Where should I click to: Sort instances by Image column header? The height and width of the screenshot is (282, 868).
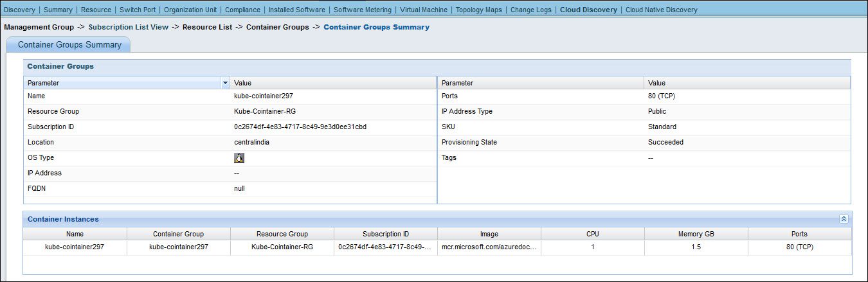489,234
